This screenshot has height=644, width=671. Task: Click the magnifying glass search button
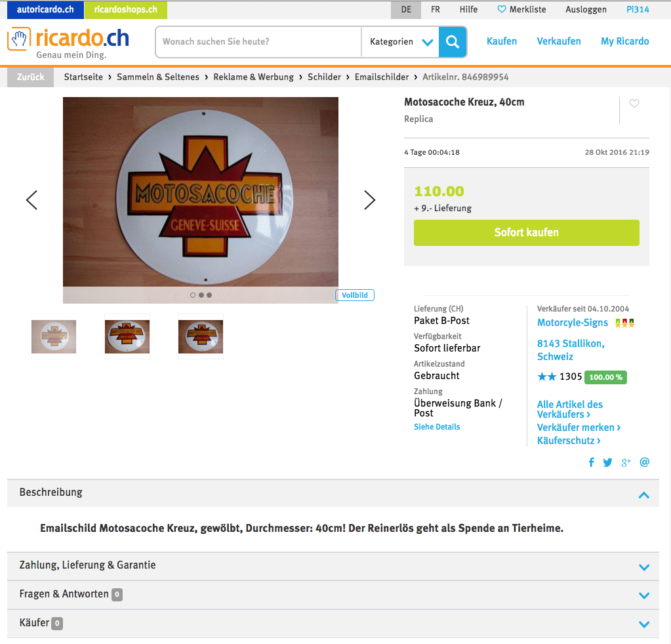click(453, 41)
